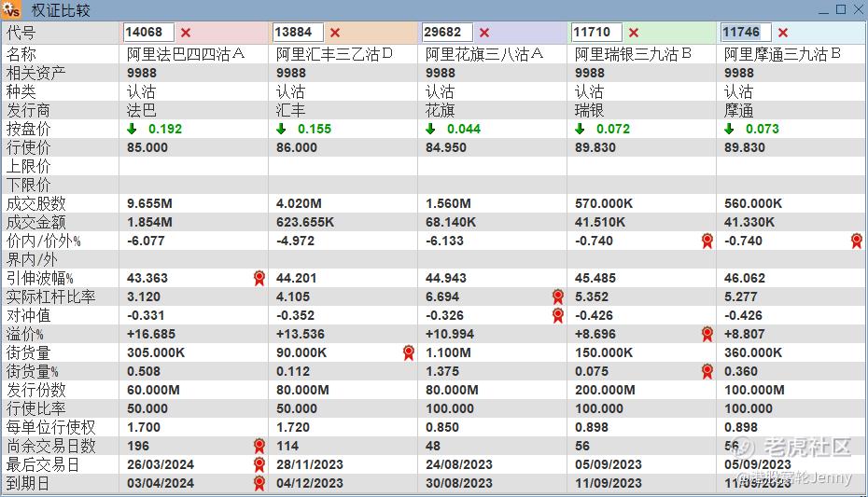Click the code input field containing 11746
Screen dimensions: 868x497
(x=747, y=32)
